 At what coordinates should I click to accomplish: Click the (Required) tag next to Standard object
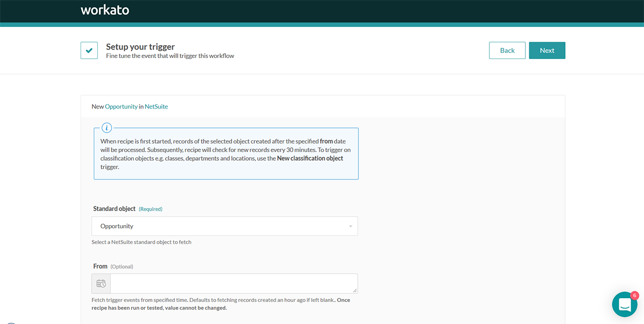(150, 209)
